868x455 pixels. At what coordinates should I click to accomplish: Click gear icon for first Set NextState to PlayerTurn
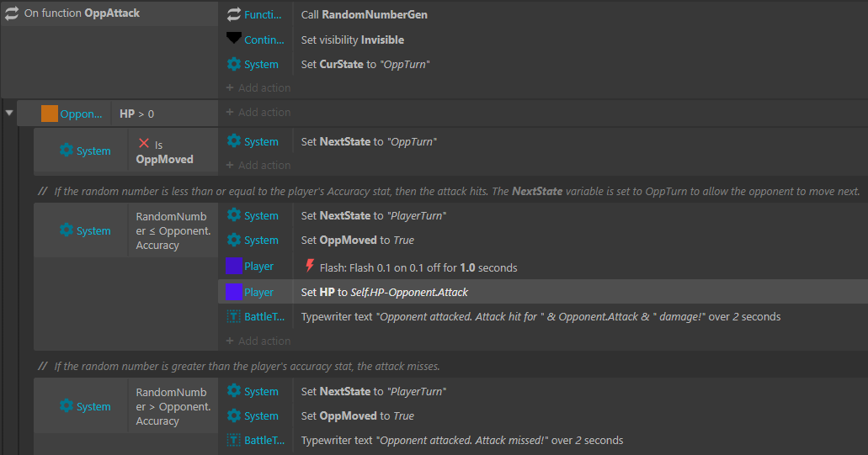(233, 215)
